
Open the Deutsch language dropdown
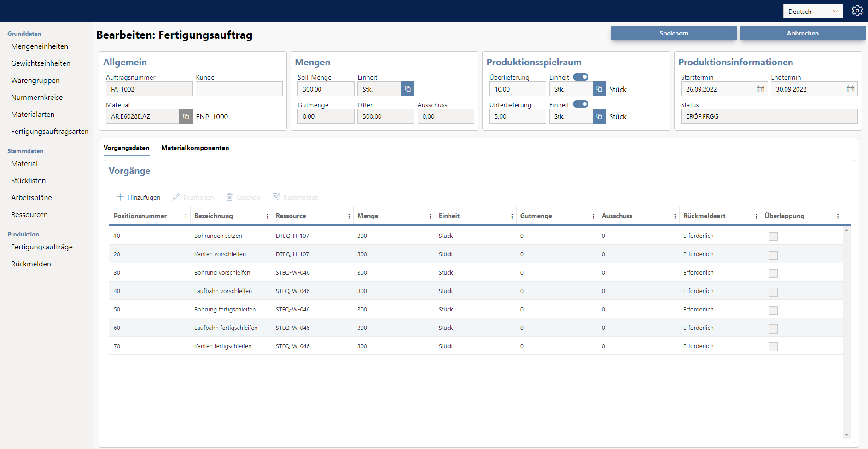[813, 11]
